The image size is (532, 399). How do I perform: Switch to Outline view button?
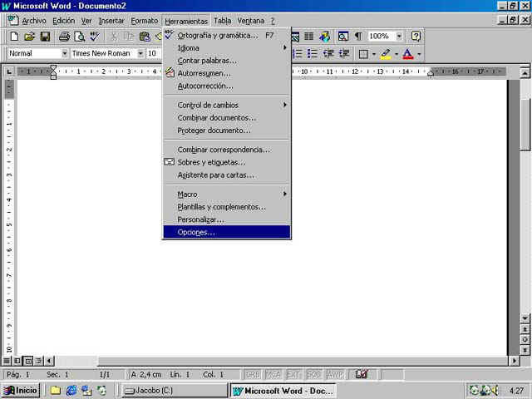39,361
